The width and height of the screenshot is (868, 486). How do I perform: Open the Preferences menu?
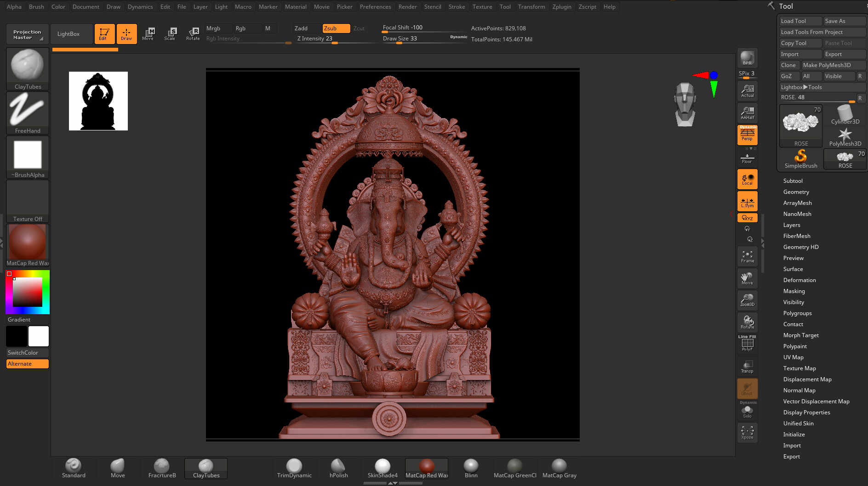pyautogui.click(x=376, y=6)
